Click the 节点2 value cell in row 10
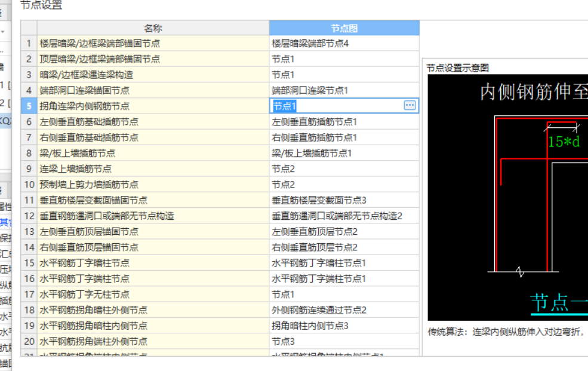 coord(344,185)
